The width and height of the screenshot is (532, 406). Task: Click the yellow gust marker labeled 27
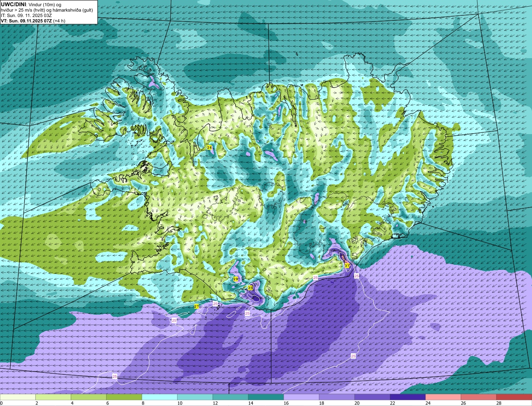coord(197,306)
